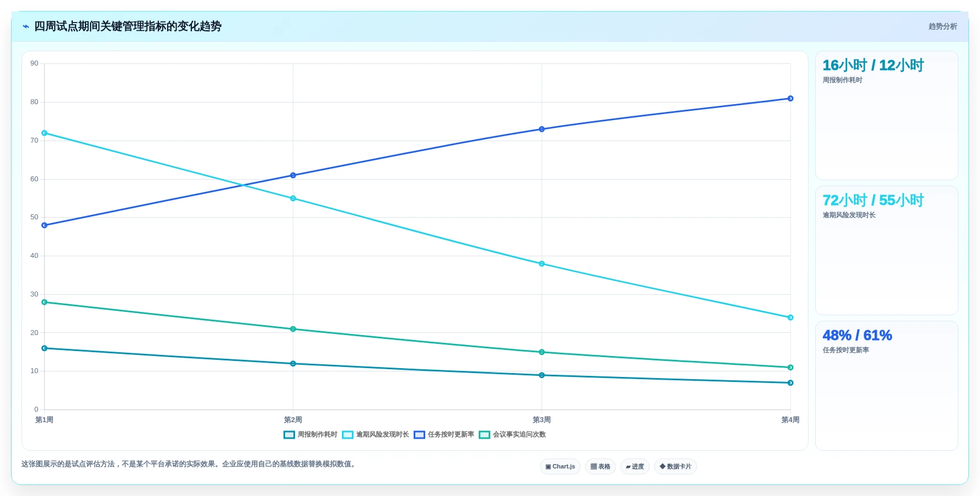Click the 16小时 / 12小时 card value
The image size is (980, 496).
pos(873,66)
